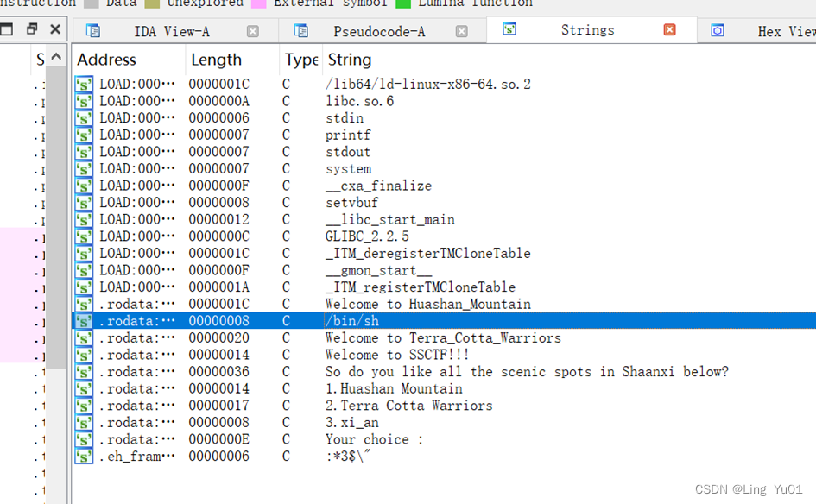The width and height of the screenshot is (816, 504).
Task: Sort by the String column header
Action: [x=350, y=60]
